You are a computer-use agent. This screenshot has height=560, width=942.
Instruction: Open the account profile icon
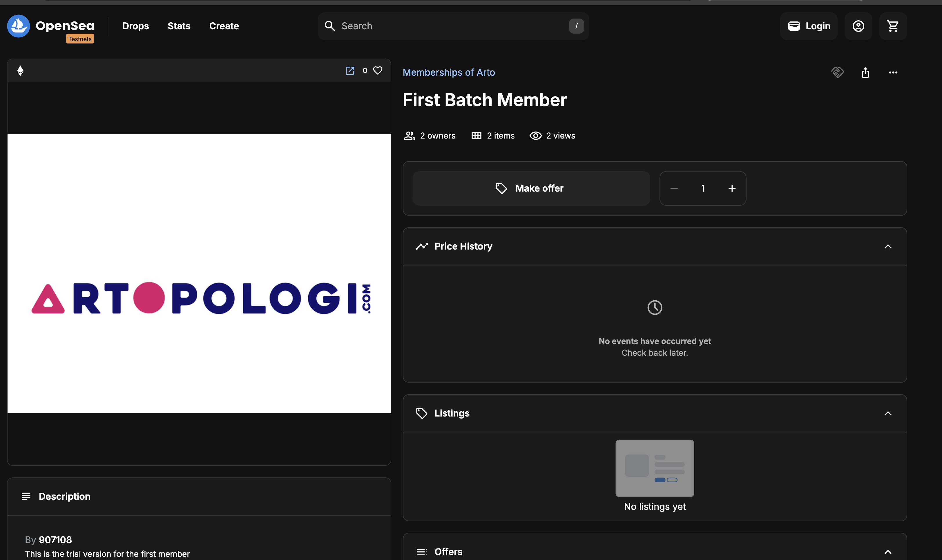click(858, 26)
